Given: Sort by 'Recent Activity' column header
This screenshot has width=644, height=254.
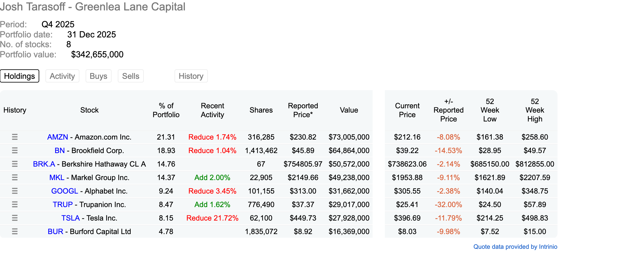Looking at the screenshot, I should [x=213, y=110].
